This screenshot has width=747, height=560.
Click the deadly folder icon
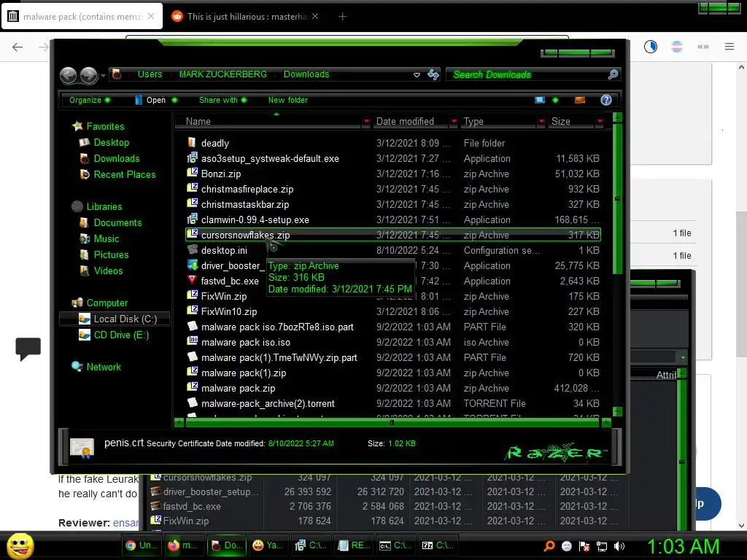pos(192,142)
